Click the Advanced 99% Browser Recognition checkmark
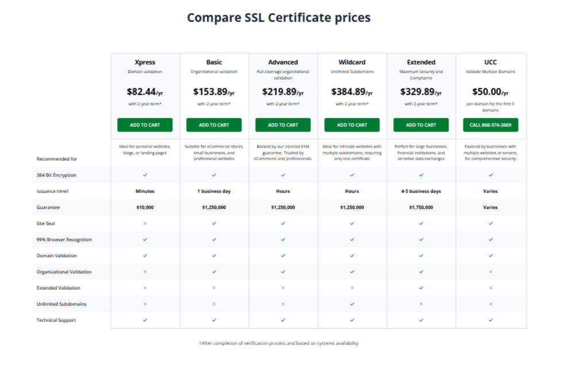Image resolution: width=588 pixels, height=365 pixels. click(283, 240)
